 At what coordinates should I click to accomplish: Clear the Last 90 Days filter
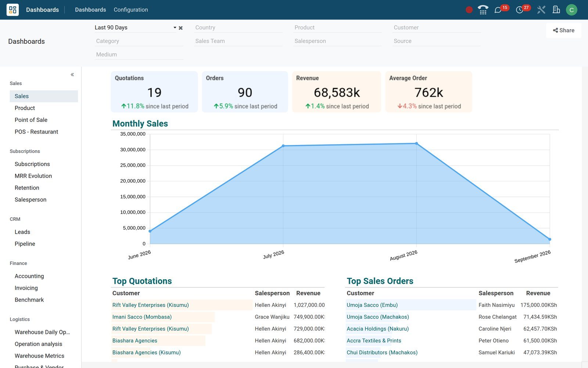pos(180,28)
